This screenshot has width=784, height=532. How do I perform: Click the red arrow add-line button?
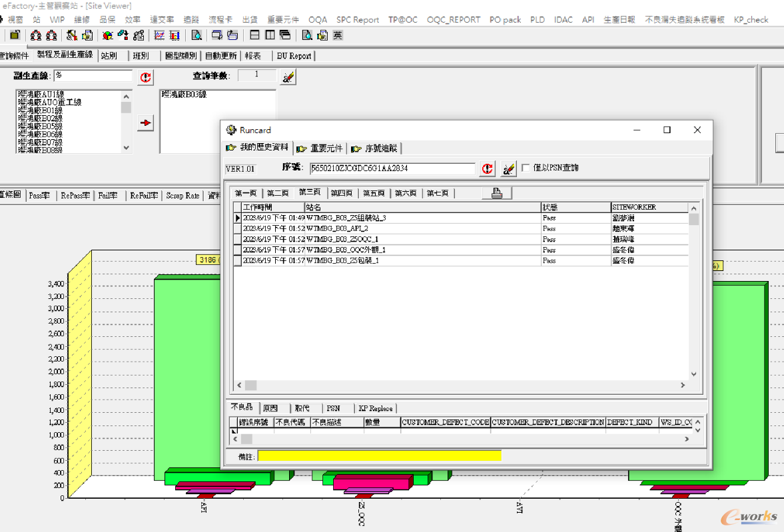click(x=145, y=123)
